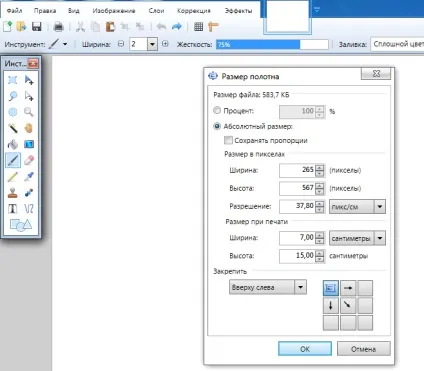
Task: Click the Отмена cancel button
Action: (364, 349)
